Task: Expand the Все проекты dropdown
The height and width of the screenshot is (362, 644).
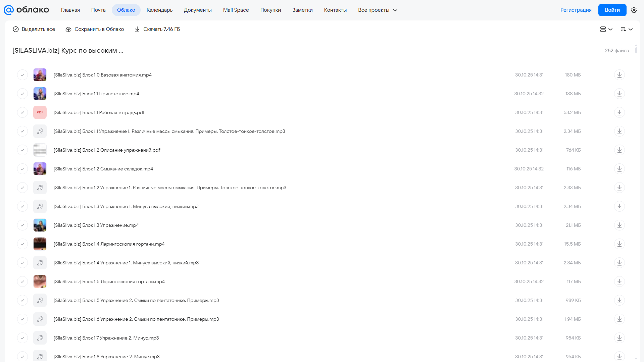Action: pos(378,10)
